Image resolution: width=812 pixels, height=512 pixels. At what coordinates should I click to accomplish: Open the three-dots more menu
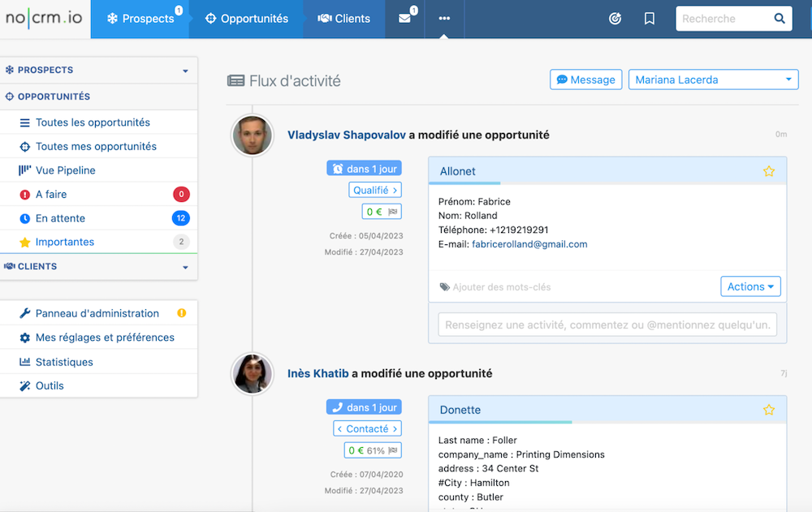point(444,19)
